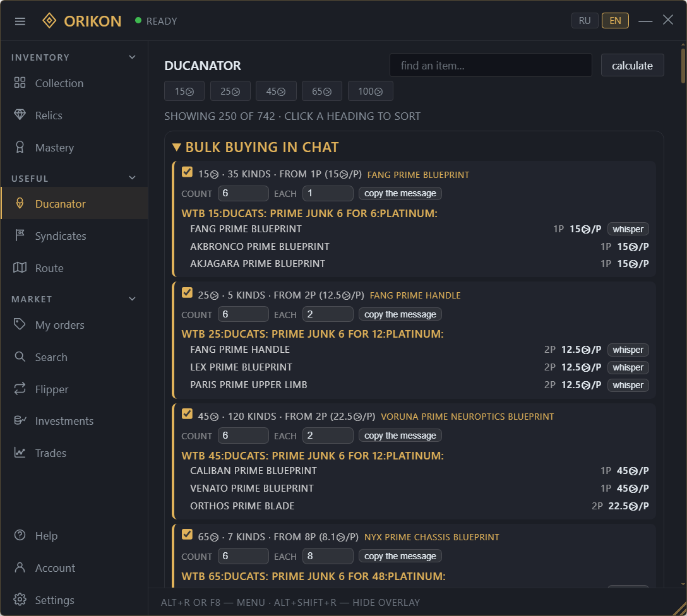Click the Nyx Prime Chassis Blueprint label
This screenshot has width=687, height=616.
point(431,536)
